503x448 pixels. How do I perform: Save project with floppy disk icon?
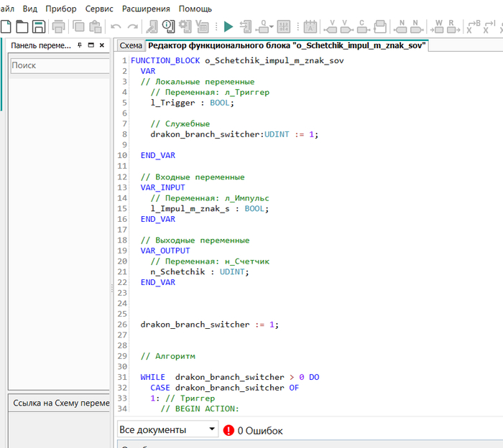(x=39, y=27)
